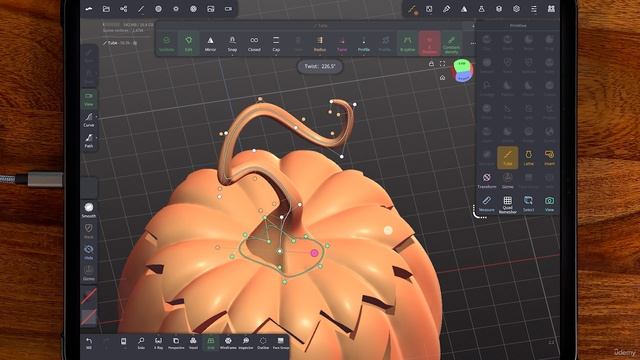Open Radius options in tube toolbar
The width and height of the screenshot is (640, 360).
point(320,43)
